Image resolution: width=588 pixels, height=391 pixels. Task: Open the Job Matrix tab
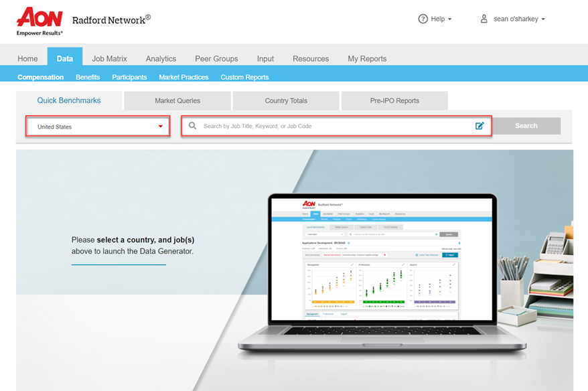point(110,59)
